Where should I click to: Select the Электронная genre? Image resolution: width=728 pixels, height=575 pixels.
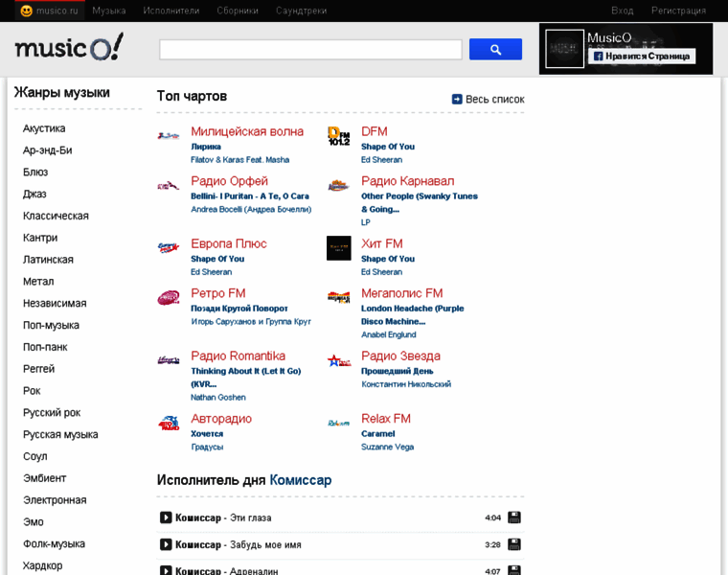pos(55,500)
